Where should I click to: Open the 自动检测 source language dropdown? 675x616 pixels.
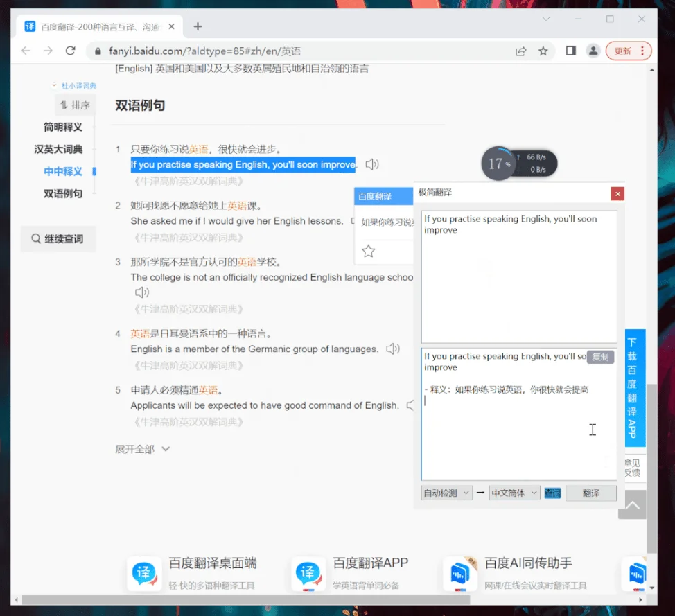(446, 493)
